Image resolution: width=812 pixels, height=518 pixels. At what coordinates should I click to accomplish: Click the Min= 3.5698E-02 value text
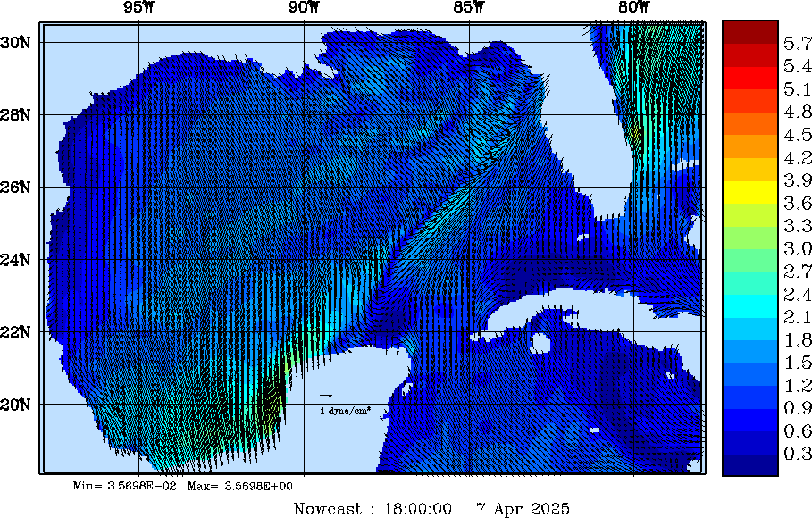tap(125, 486)
